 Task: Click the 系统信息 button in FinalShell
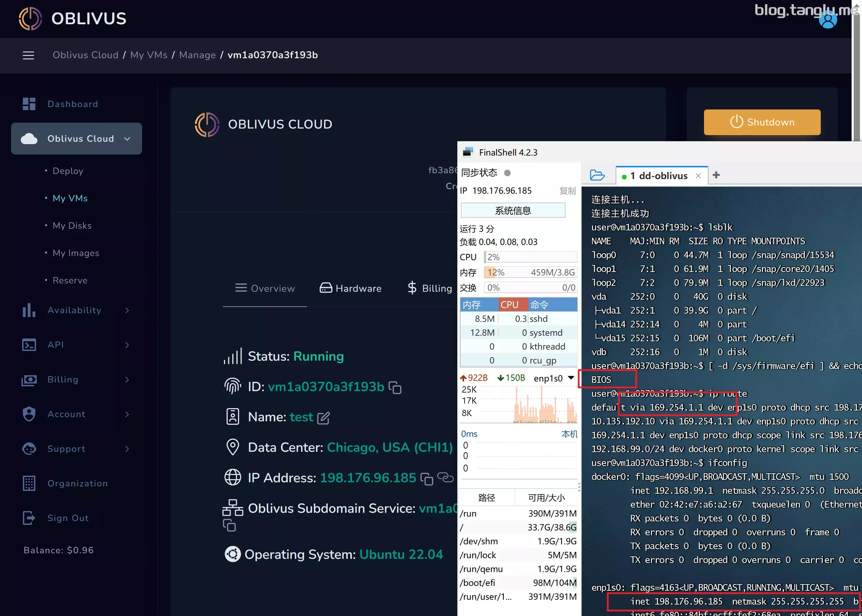click(x=513, y=211)
